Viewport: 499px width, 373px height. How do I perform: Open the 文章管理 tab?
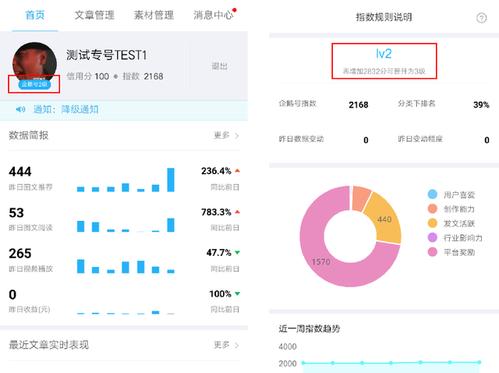tap(94, 15)
